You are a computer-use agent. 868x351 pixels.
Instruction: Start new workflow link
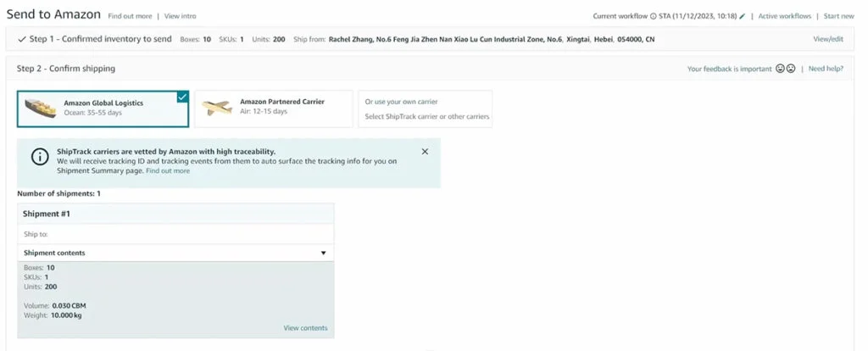tap(838, 16)
